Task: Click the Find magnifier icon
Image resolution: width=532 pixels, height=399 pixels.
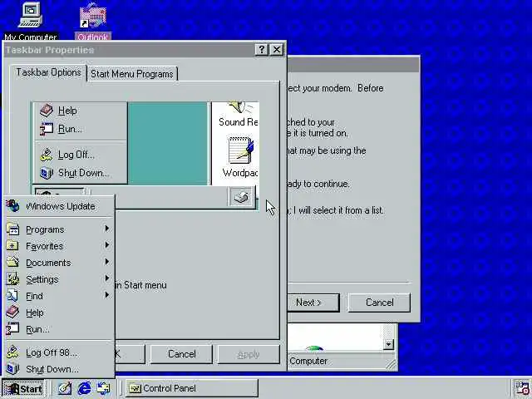Action: pyautogui.click(x=12, y=296)
